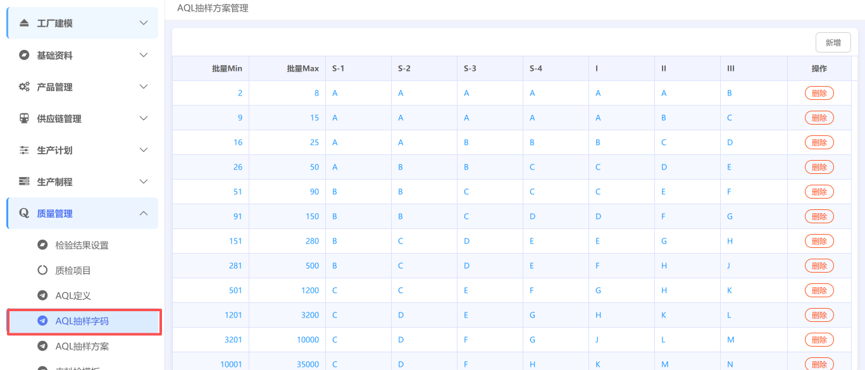The height and width of the screenshot is (370, 865).
Task: Expand the 供应链管理 chevron
Action: (x=143, y=119)
